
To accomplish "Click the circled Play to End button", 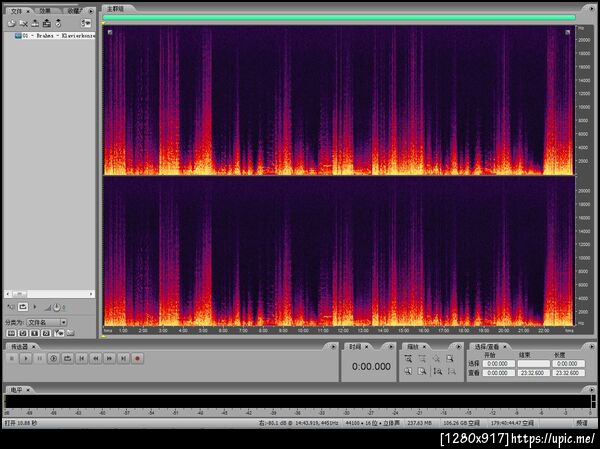I will 54,359.
